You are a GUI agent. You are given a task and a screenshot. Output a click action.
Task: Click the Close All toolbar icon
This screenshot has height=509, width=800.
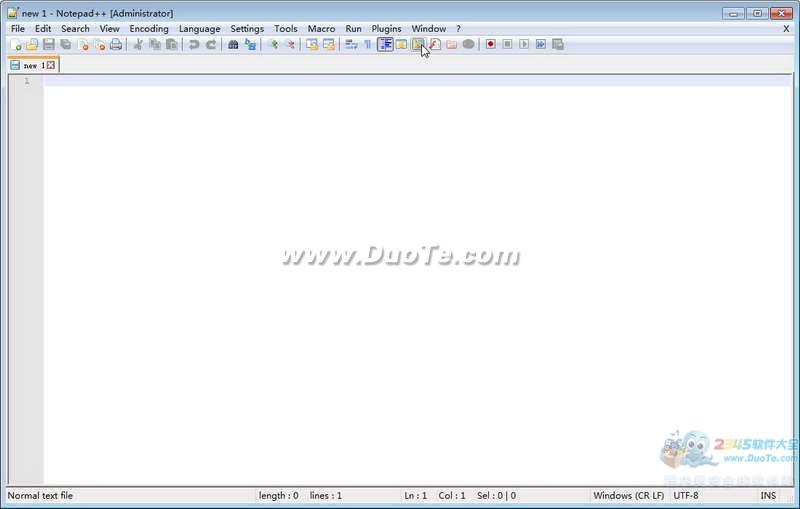tap(99, 45)
